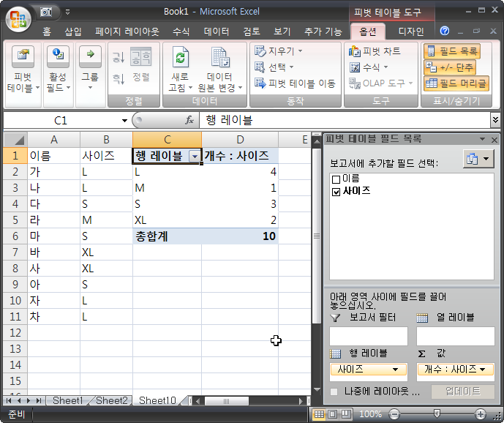Go to the next sheet tab arrow

[x=29, y=401]
